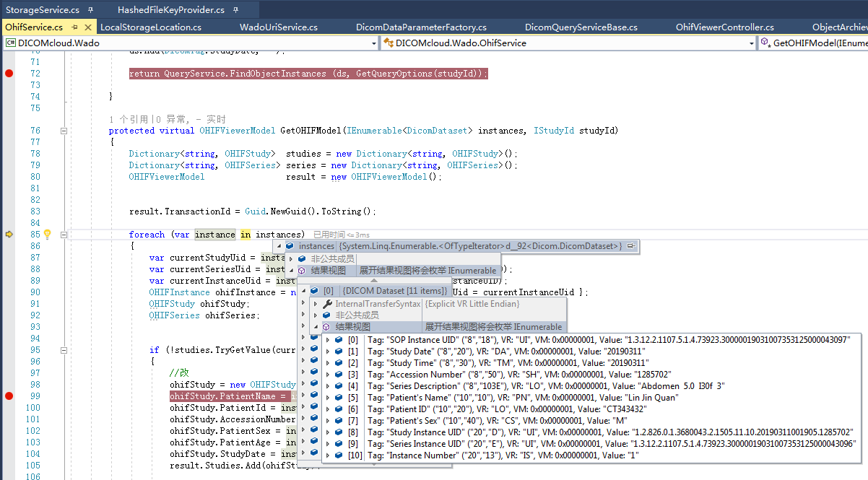
Task: Pin the OhifService.cs tab
Action: coord(74,27)
